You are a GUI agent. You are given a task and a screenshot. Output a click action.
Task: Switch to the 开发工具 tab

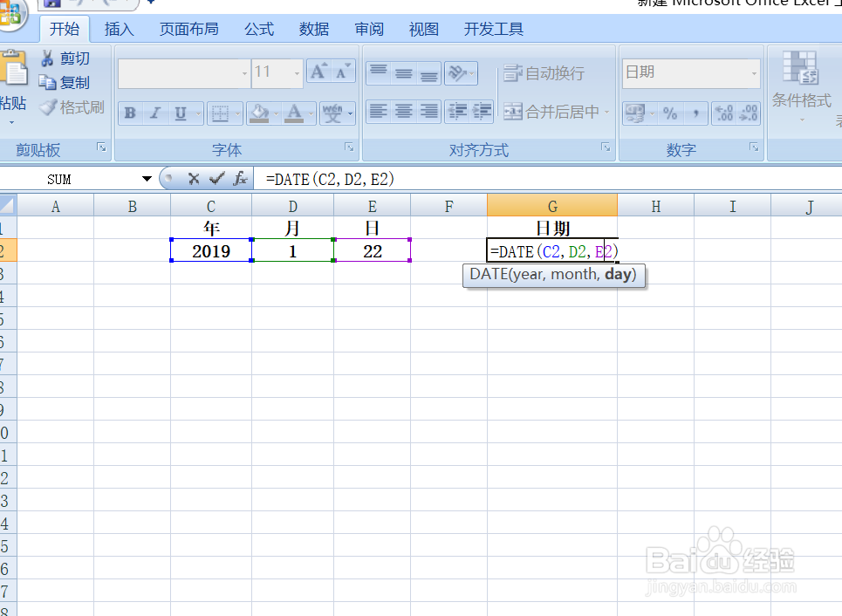point(494,29)
